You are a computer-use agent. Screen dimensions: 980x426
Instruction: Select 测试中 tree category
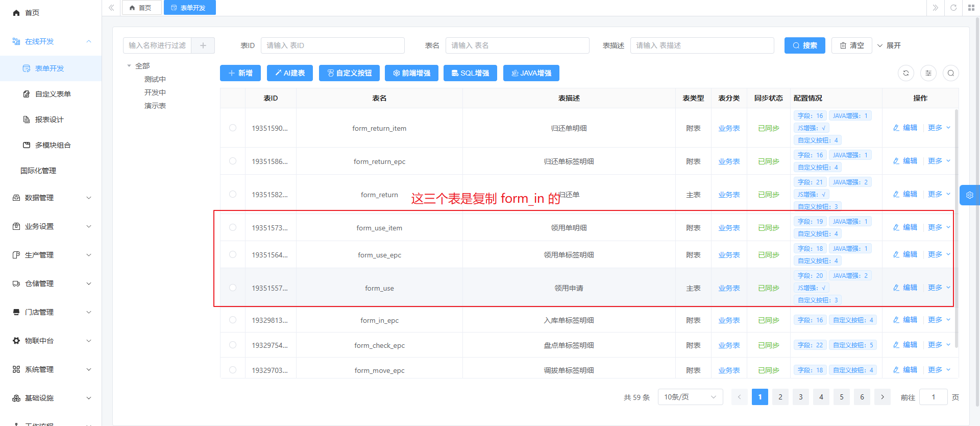(155, 79)
